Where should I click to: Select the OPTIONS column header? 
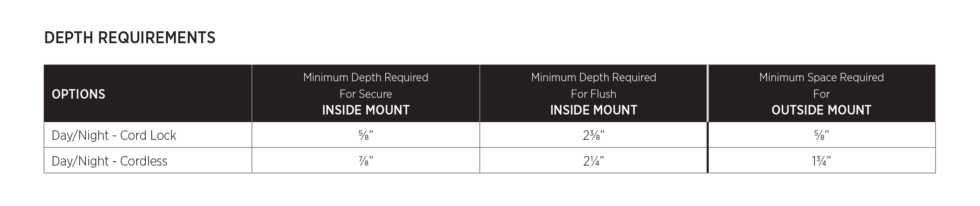[78, 94]
